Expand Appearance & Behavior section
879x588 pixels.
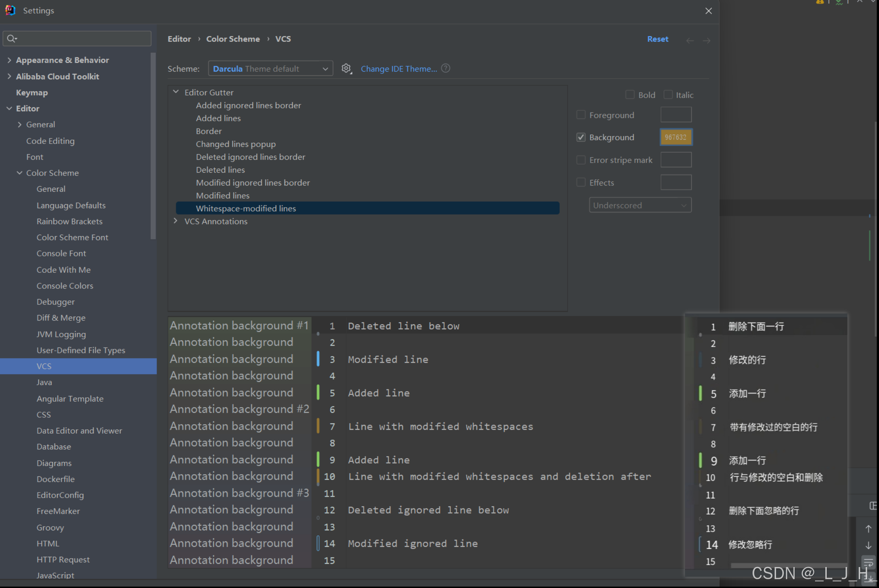[10, 60]
